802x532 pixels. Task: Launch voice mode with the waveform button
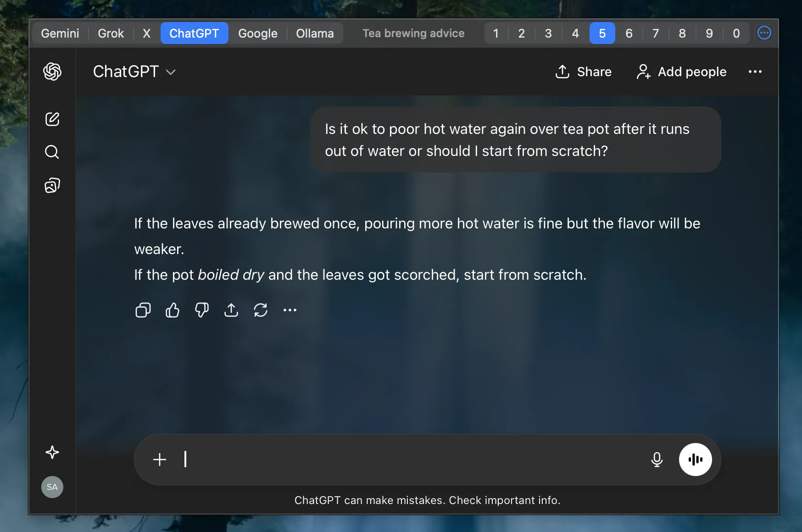[696, 460]
